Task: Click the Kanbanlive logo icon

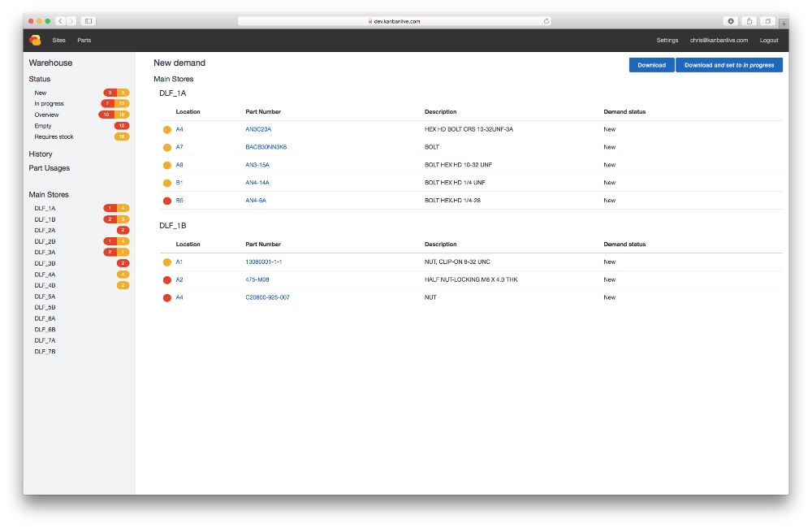Action: [35, 40]
